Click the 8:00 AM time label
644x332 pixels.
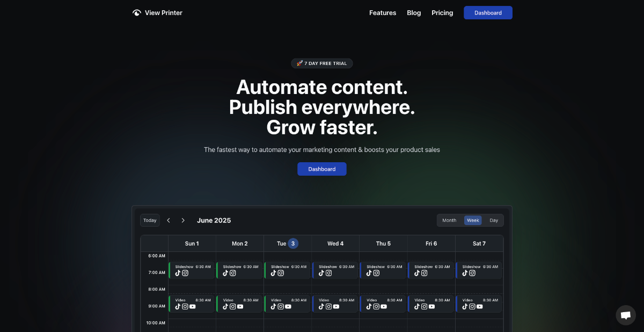pos(157,289)
